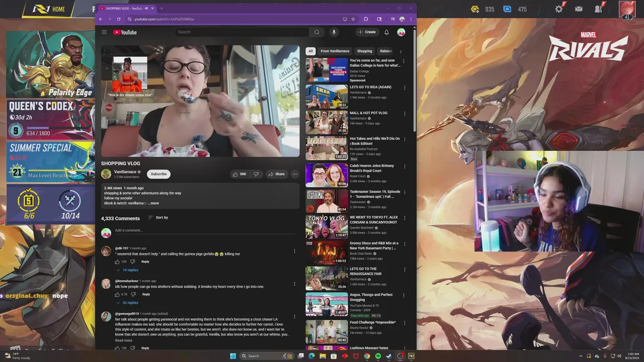The width and height of the screenshot is (644, 362).
Task: Open Taskmaster Season 19 video thumbnail
Action: click(327, 201)
